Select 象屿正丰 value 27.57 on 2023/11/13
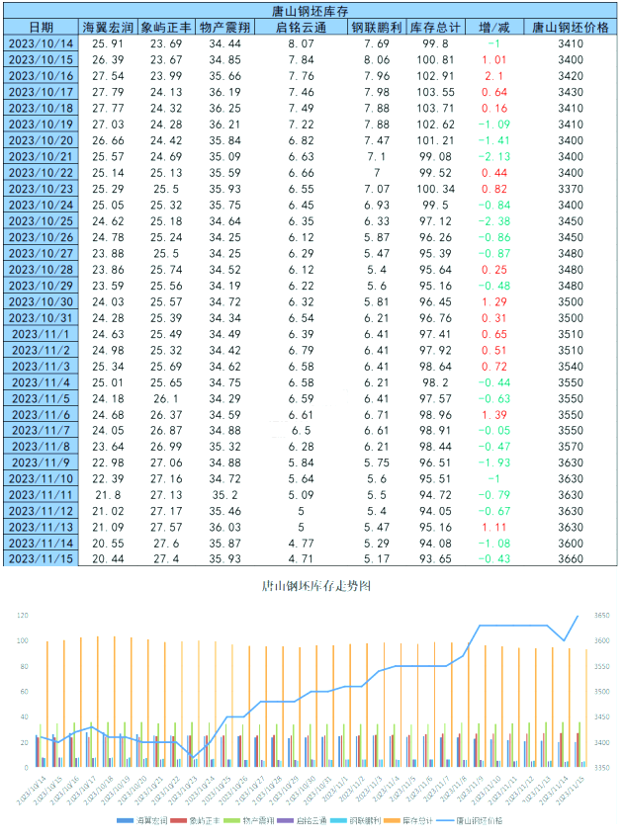Image resolution: width=624 pixels, height=840 pixels. coord(166,527)
